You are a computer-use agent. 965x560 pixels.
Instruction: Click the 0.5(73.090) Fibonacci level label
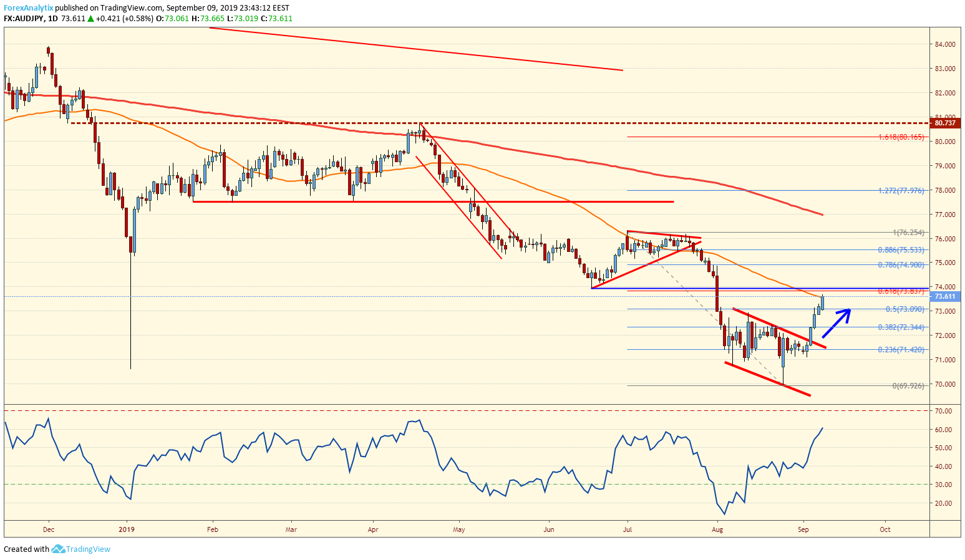pyautogui.click(x=905, y=309)
